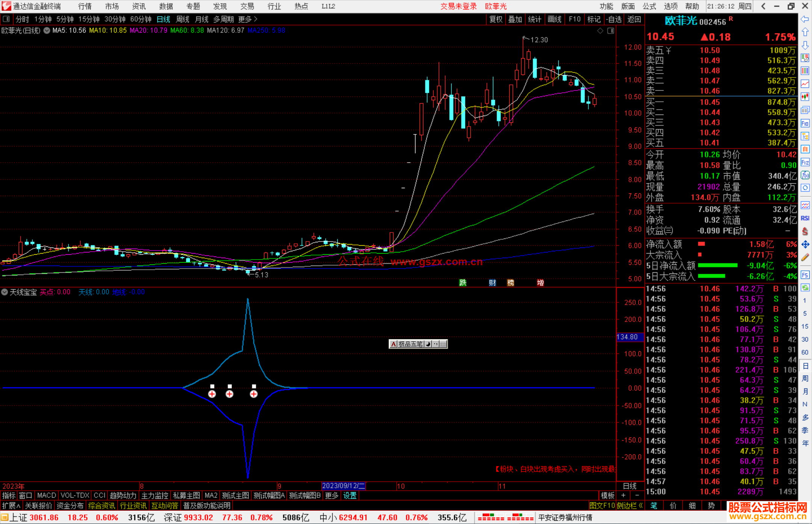Click the 5日净流入额 green bar
The image size is (812, 524).
coord(717,266)
